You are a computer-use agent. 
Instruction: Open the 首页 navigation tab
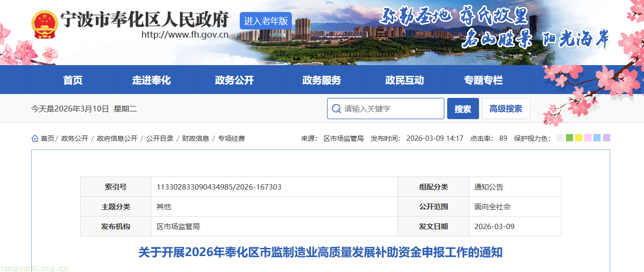click(73, 80)
